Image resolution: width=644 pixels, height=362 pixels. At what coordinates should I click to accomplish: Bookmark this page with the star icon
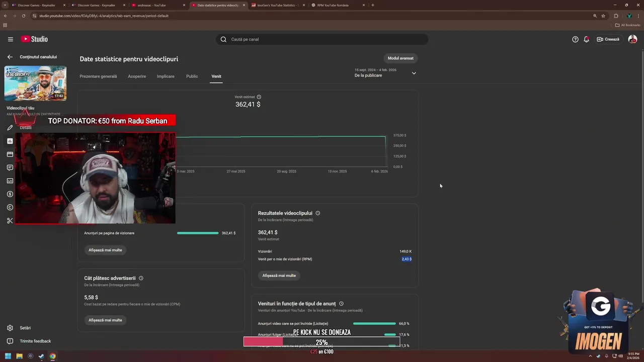pyautogui.click(x=603, y=16)
